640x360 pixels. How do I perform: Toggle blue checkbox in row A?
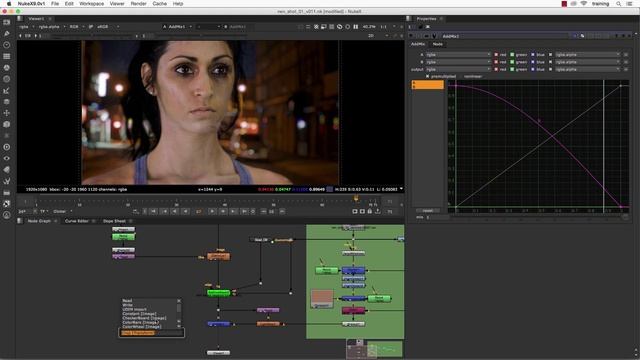[533, 54]
